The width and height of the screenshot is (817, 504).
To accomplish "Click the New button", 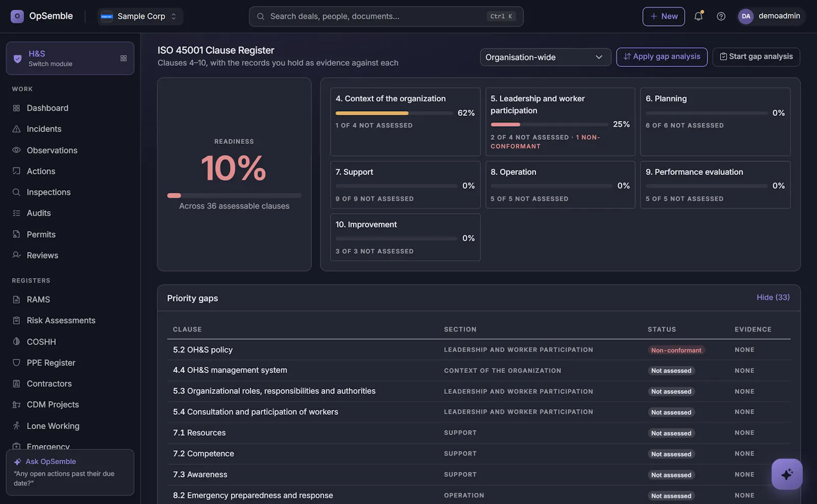I will coord(663,16).
